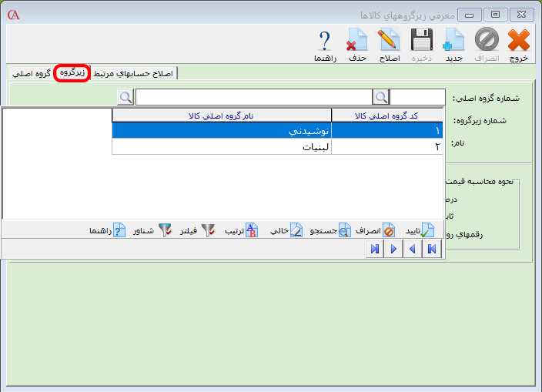Select the لبنیات row in the list
This screenshot has height=392, width=542.
(277, 147)
